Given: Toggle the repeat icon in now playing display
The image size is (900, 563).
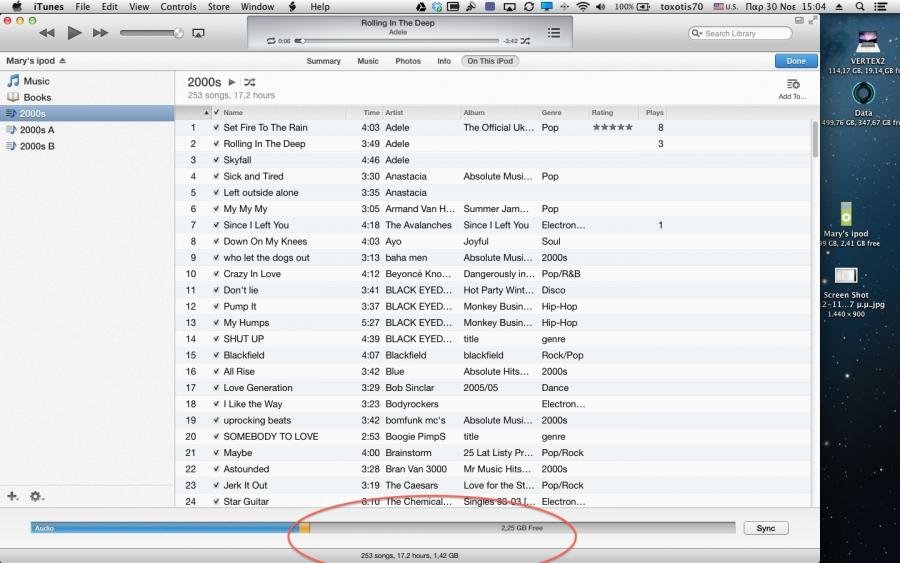Looking at the screenshot, I should (x=271, y=41).
